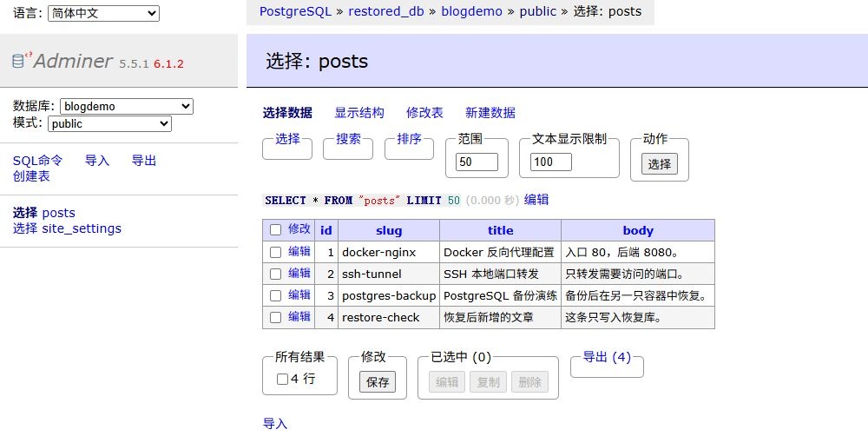Click the blogdemo breadcrumb link

471,11
